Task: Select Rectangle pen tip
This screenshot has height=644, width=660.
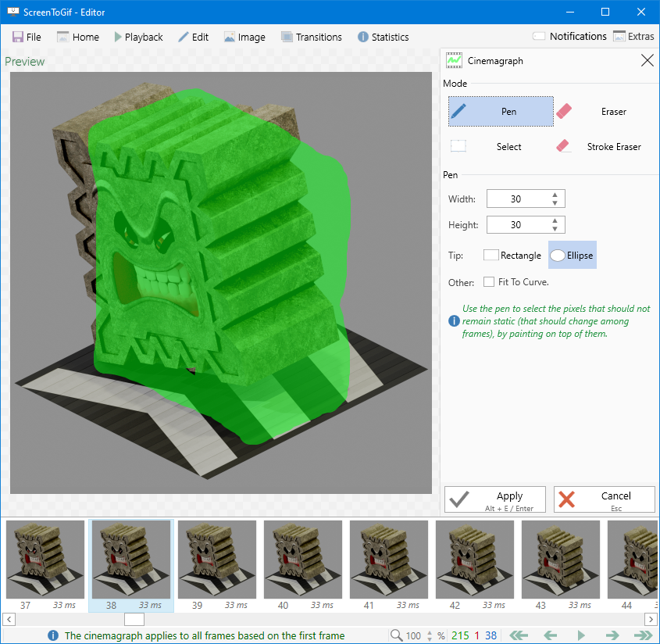Action: click(512, 256)
